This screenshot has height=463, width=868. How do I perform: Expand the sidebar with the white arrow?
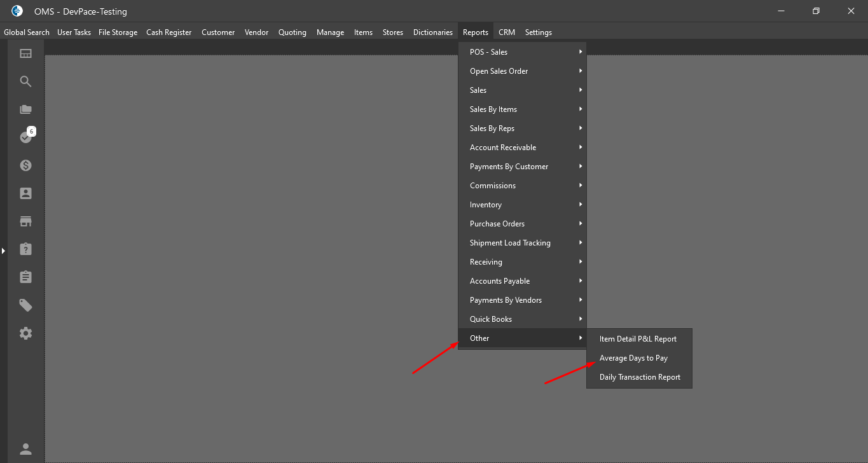point(3,251)
